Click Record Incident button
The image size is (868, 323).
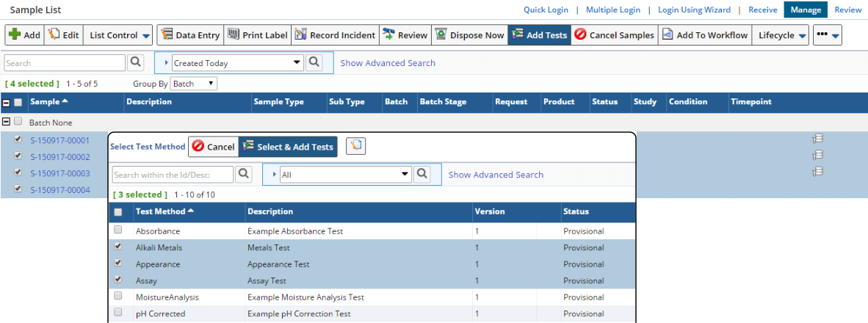pos(335,35)
